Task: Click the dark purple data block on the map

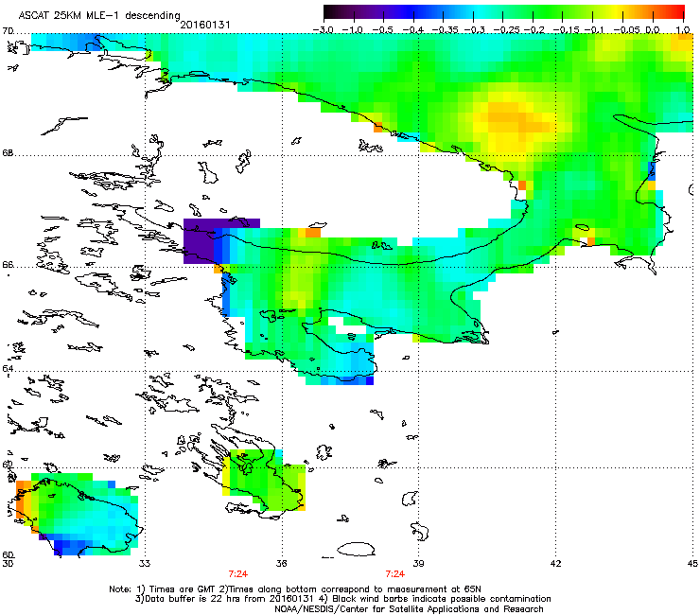Action: pos(199,241)
